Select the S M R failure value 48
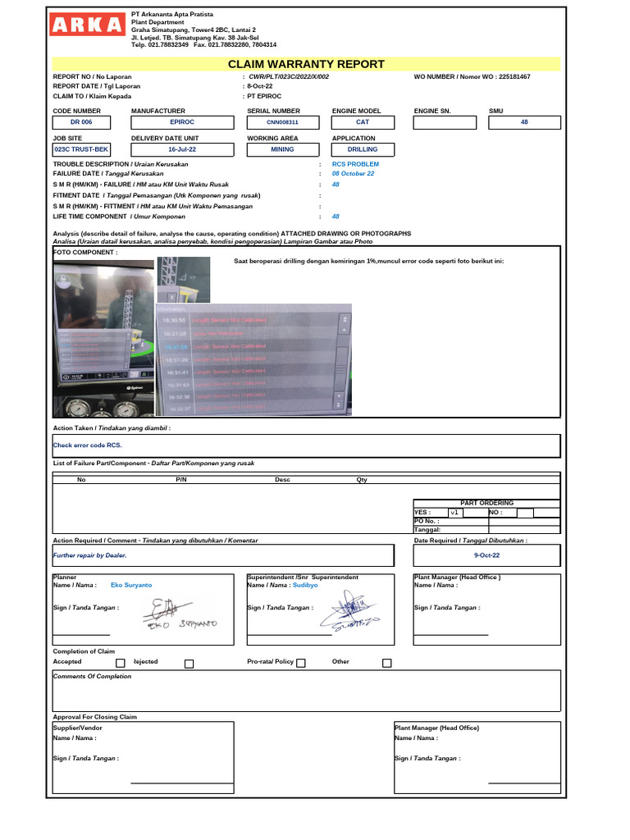 pos(336,185)
